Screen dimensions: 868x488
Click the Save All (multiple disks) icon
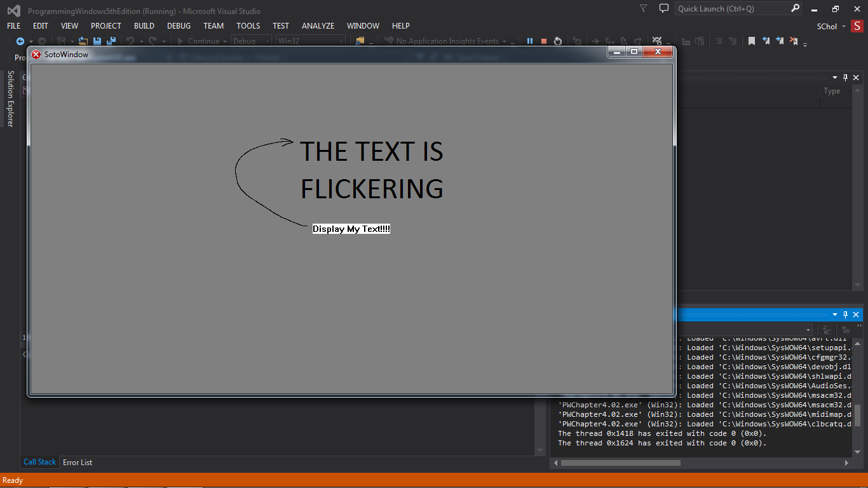coord(111,41)
